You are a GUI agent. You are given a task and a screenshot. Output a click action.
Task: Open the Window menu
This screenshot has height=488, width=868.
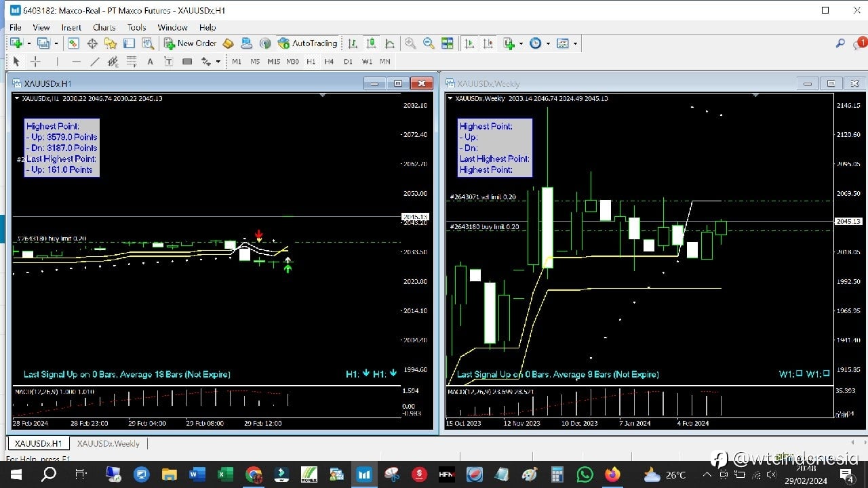coord(172,28)
